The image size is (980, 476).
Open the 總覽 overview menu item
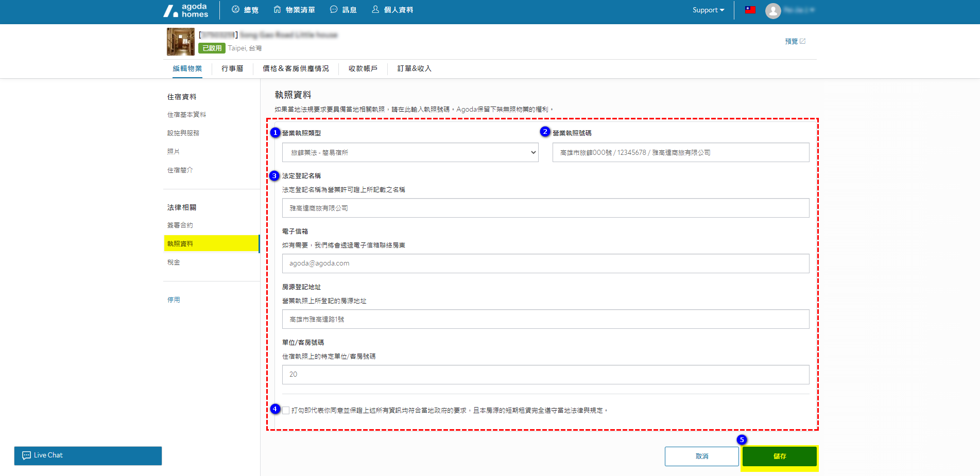tap(245, 10)
